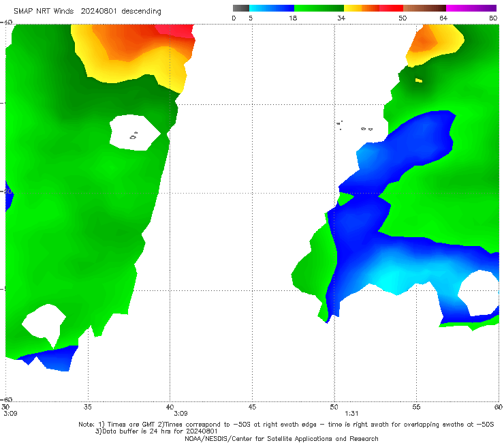Click longitude axis label '50'
The width and height of the screenshot is (504, 443).
334,407
